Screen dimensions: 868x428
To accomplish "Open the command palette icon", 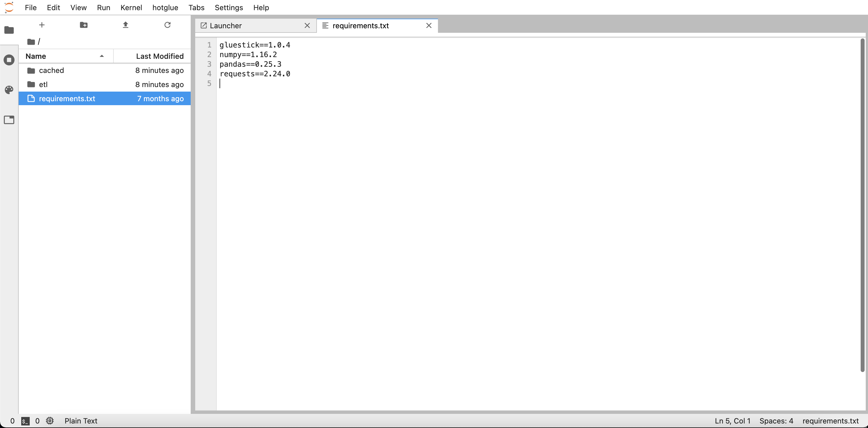I will pos(9,90).
